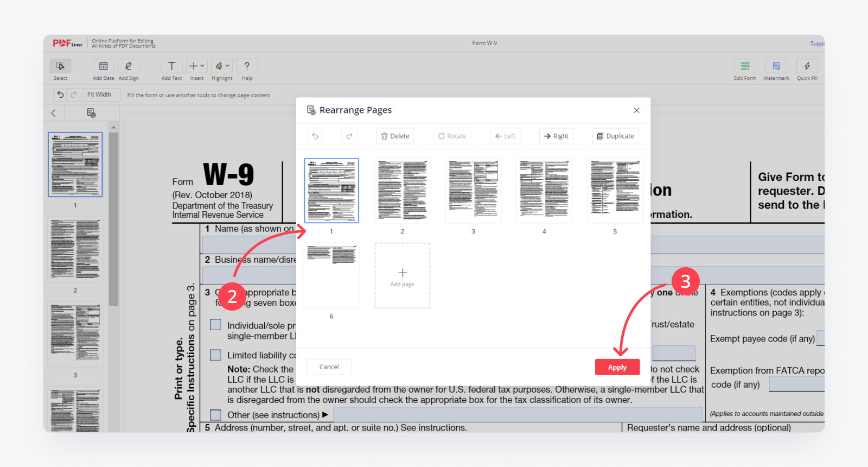Redo action in main toolbar
This screenshot has width=868, height=467.
tap(73, 94)
